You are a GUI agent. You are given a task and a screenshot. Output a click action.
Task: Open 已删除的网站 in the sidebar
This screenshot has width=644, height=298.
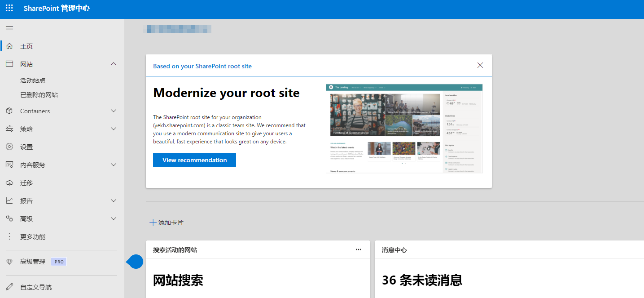point(39,95)
